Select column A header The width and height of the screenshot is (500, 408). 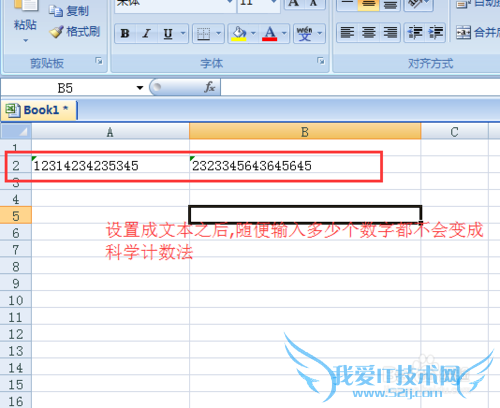[x=110, y=132]
